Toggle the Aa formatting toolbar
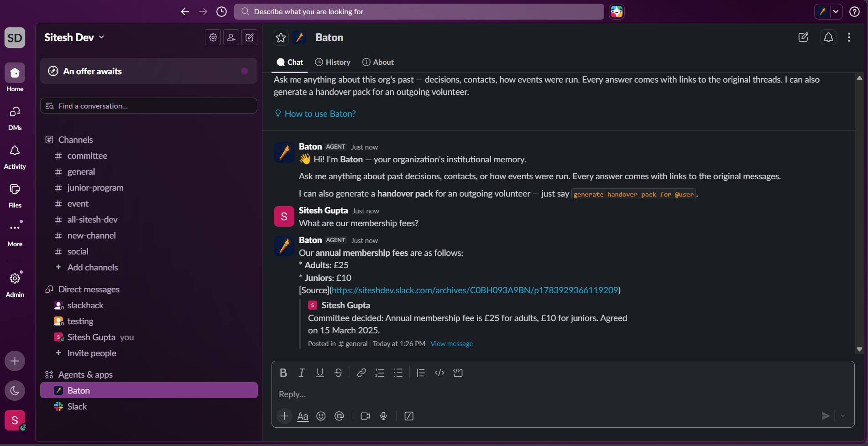This screenshot has height=446, width=868. coord(303,416)
